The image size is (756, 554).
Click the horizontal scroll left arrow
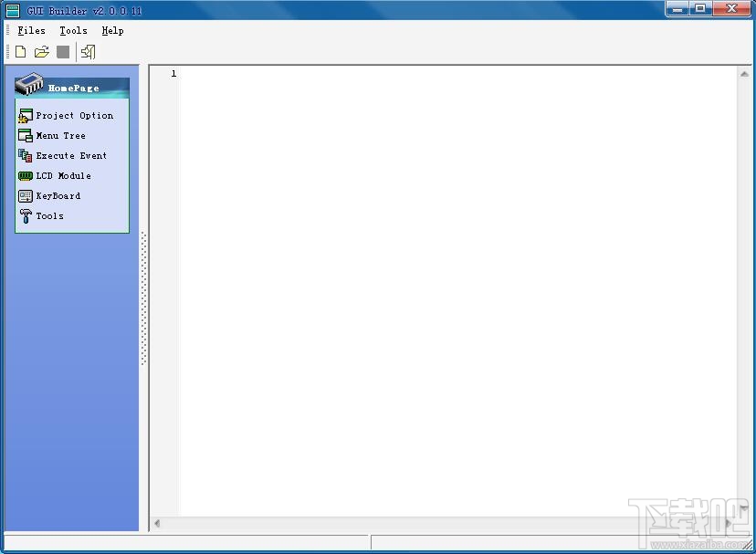(157, 523)
